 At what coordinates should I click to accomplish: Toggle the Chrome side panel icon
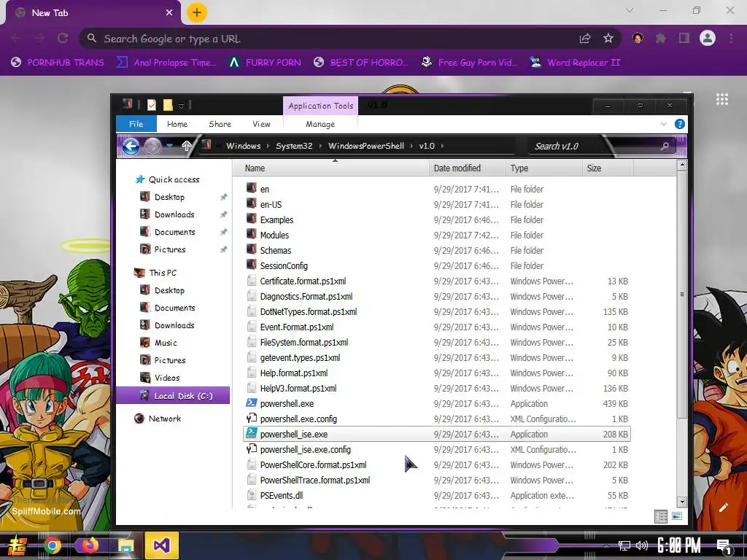coord(684,38)
